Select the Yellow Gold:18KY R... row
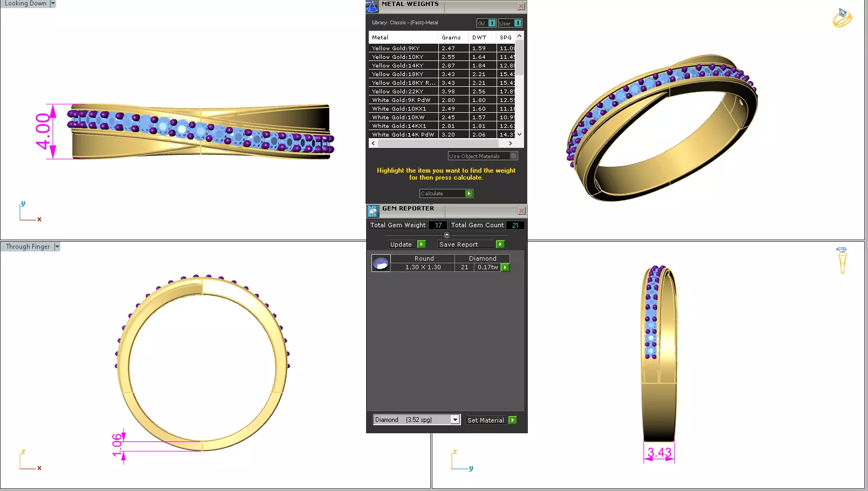The height and width of the screenshot is (491, 868). coord(443,83)
